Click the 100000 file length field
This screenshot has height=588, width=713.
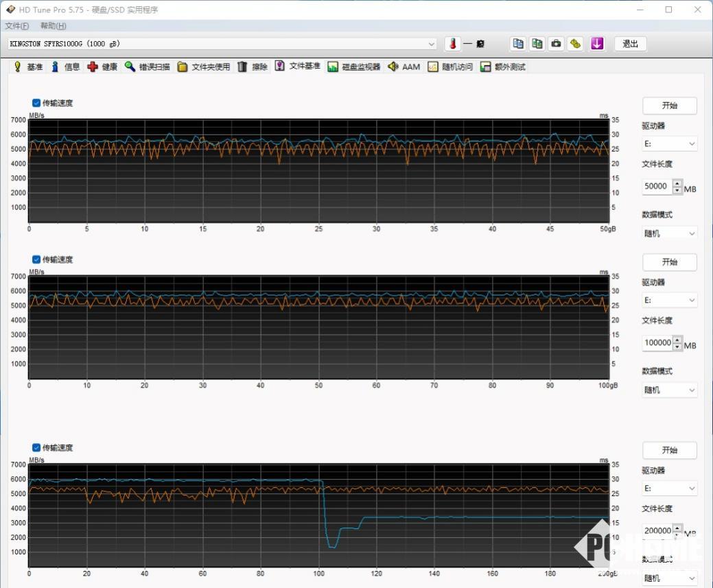click(657, 342)
